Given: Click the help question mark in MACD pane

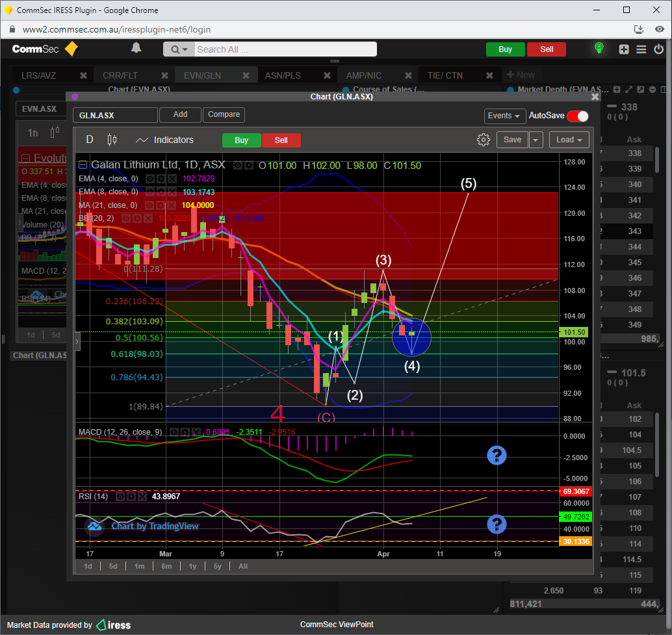Looking at the screenshot, I should tap(497, 455).
